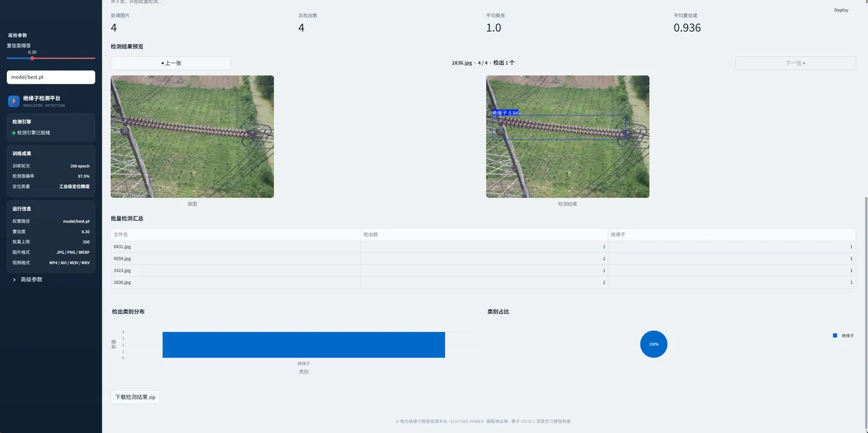Click the 总检出数 metric value
The height and width of the screenshot is (433, 868).
tap(301, 28)
